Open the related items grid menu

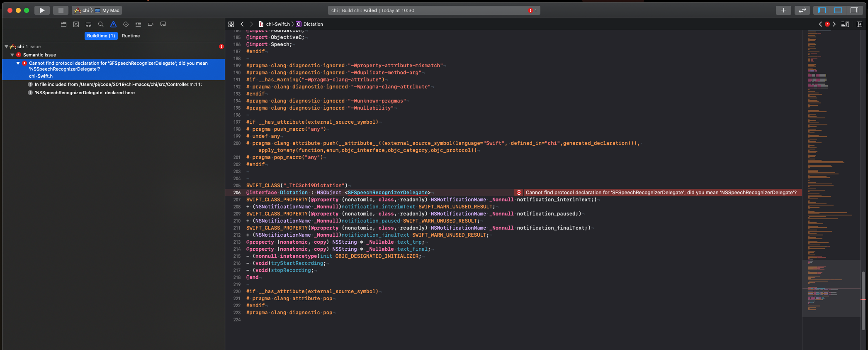pyautogui.click(x=231, y=24)
